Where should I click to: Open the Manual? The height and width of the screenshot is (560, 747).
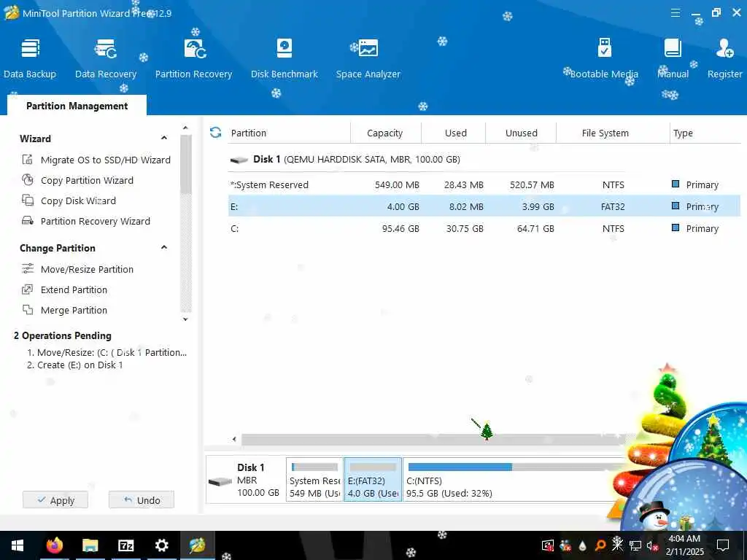(673, 58)
